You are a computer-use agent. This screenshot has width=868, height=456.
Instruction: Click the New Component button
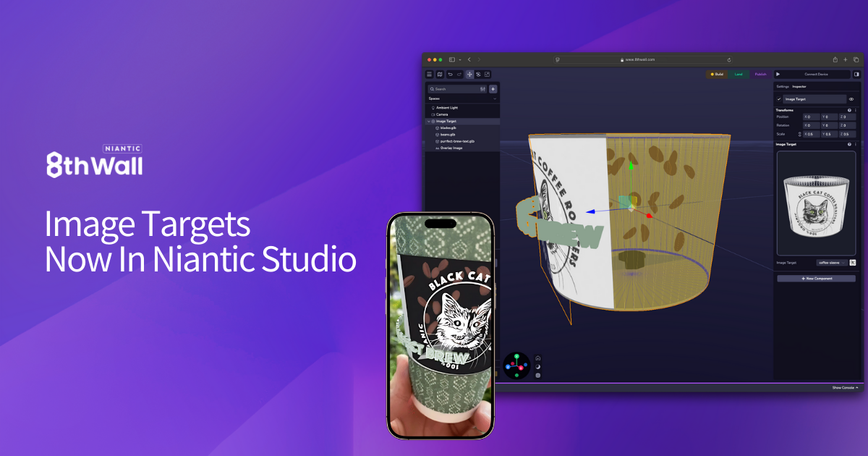tap(816, 278)
